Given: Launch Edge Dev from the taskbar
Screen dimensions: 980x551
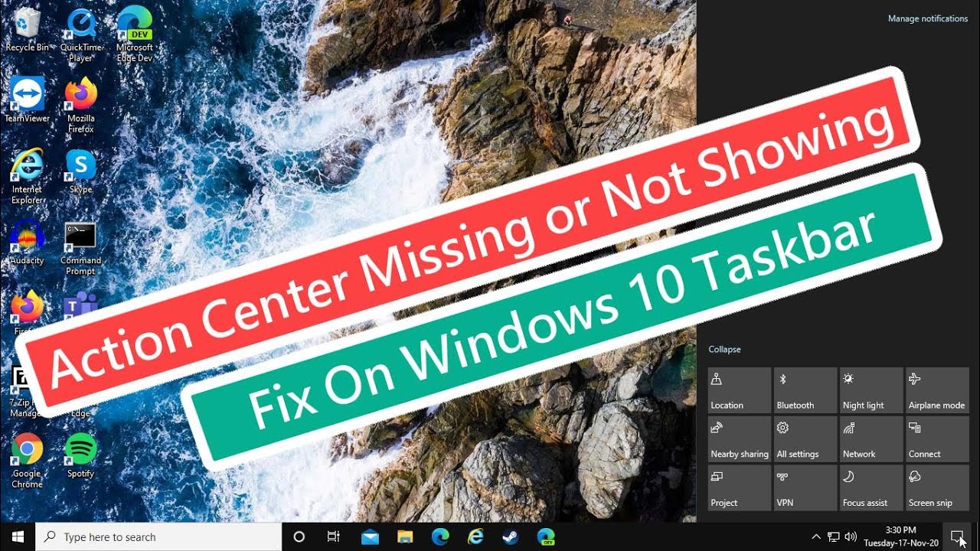Looking at the screenshot, I should click(x=546, y=536).
